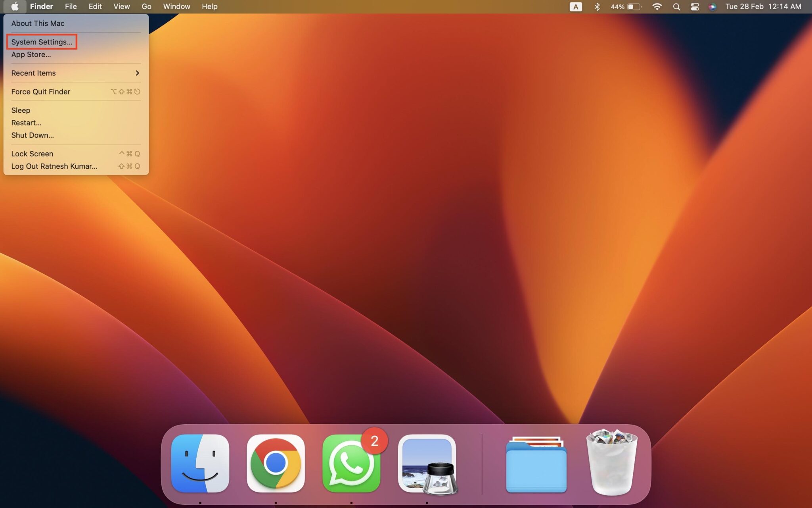Open the Wi-Fi status menu

tap(657, 6)
